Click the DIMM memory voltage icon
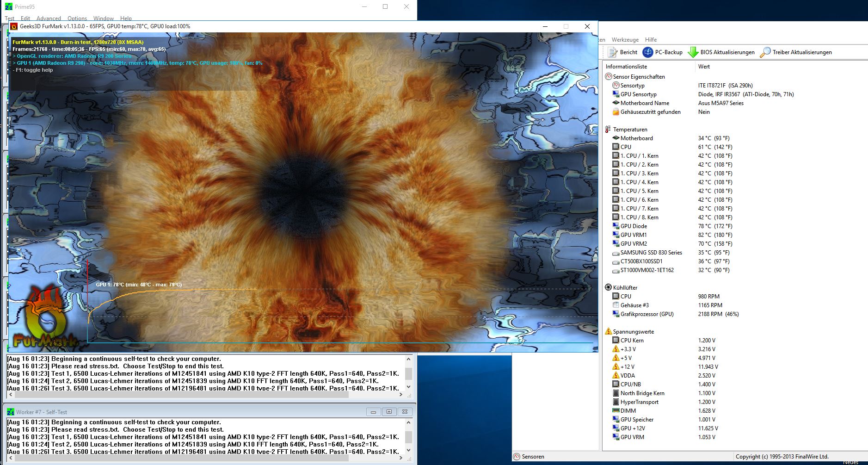868x465 pixels. [616, 411]
